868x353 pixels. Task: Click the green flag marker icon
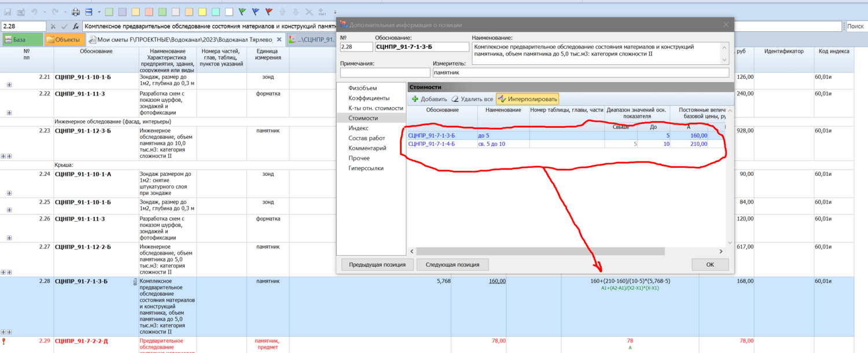tap(242, 12)
